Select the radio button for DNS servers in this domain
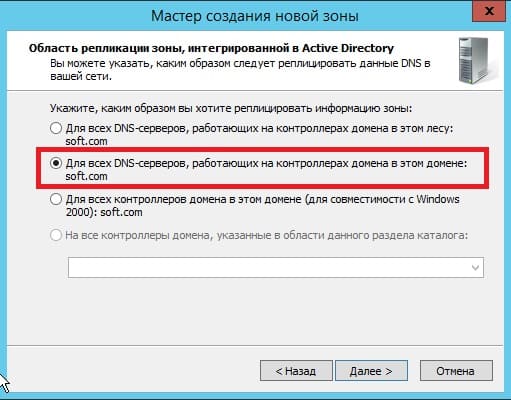Image resolution: width=511 pixels, height=400 pixels. click(x=56, y=163)
